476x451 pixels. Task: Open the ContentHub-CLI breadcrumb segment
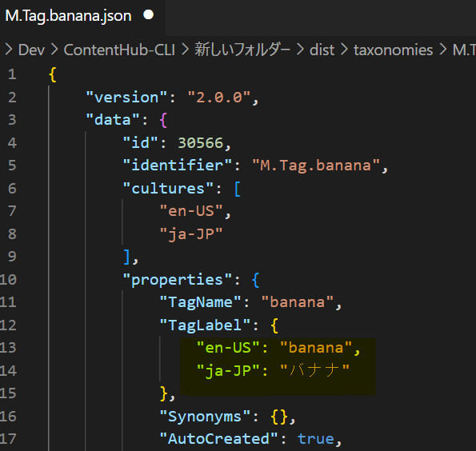[x=119, y=50]
